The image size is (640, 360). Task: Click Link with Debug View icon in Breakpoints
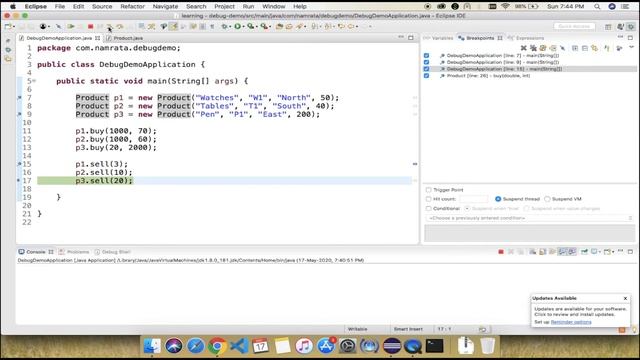click(595, 48)
